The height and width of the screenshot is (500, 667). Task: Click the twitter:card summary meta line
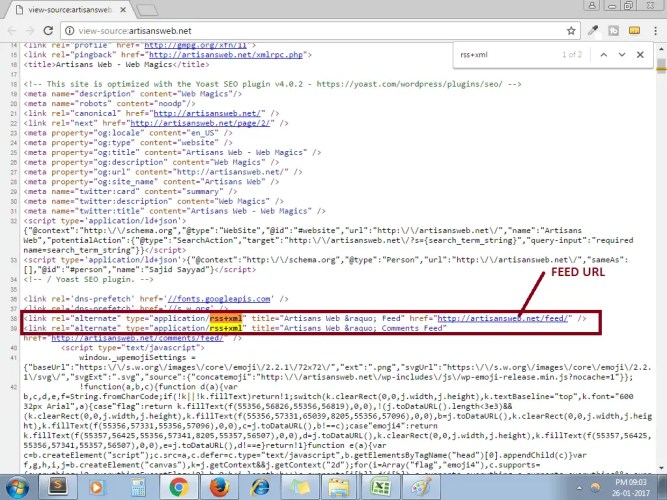coord(130,191)
